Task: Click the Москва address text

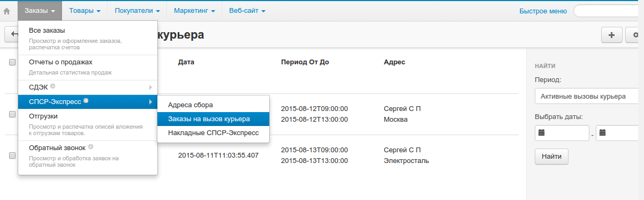Action: tap(396, 119)
